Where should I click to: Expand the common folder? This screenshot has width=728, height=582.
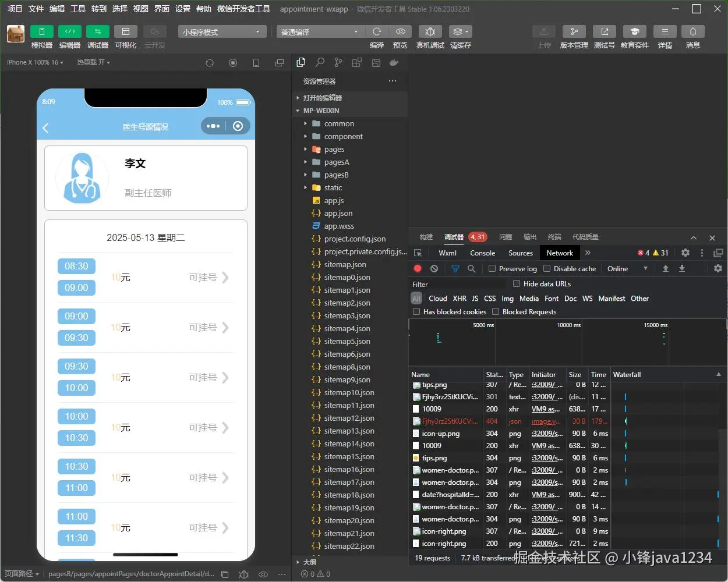point(349,123)
